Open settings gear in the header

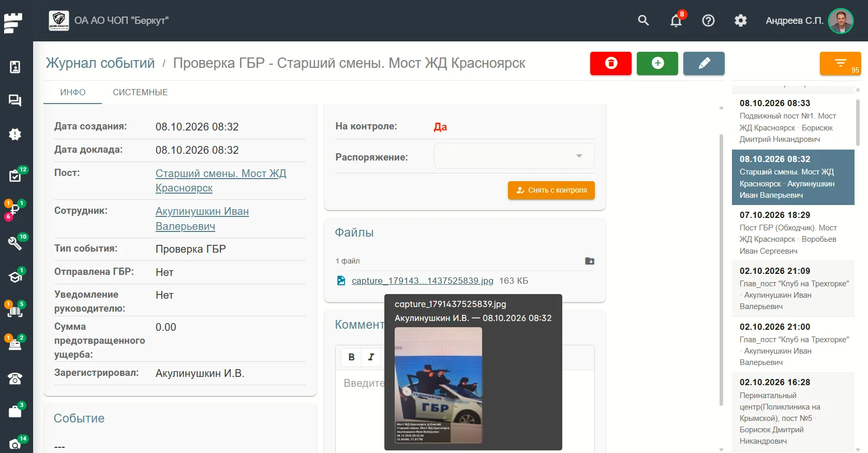click(741, 21)
